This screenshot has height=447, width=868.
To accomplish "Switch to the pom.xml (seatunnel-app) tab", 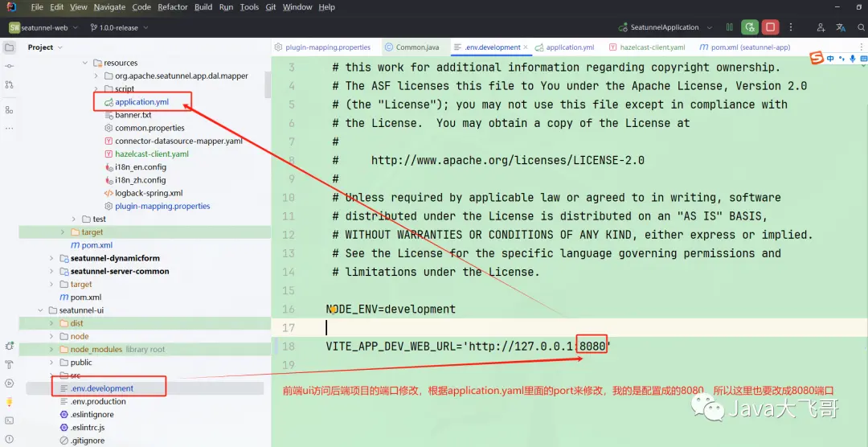I will tap(745, 47).
